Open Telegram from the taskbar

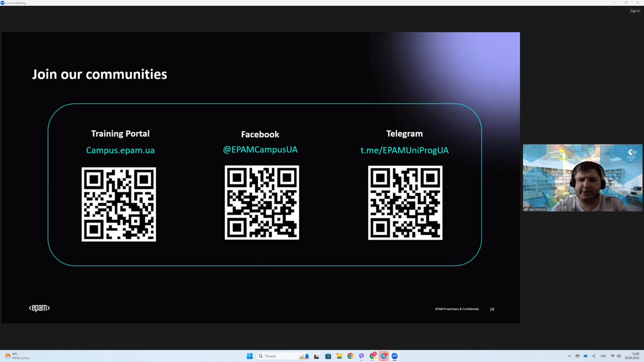[x=384, y=356]
